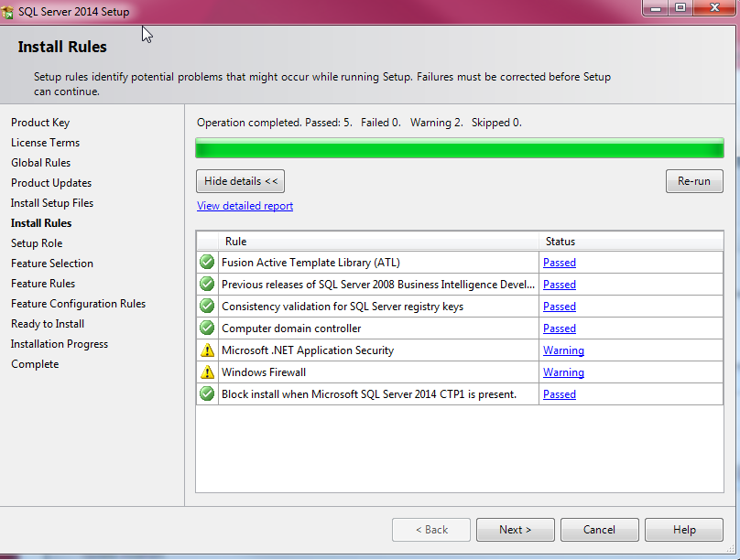
Task: Select Ready to Install step in sidebar
Action: [x=48, y=324]
